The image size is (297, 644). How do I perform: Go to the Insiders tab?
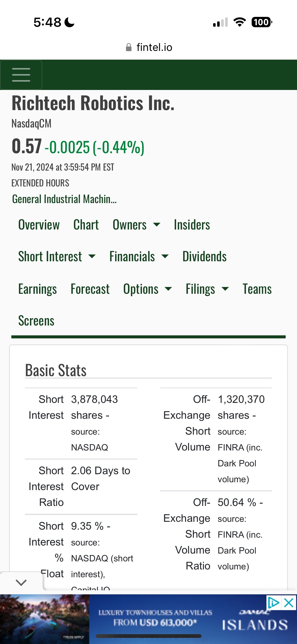pos(192,225)
